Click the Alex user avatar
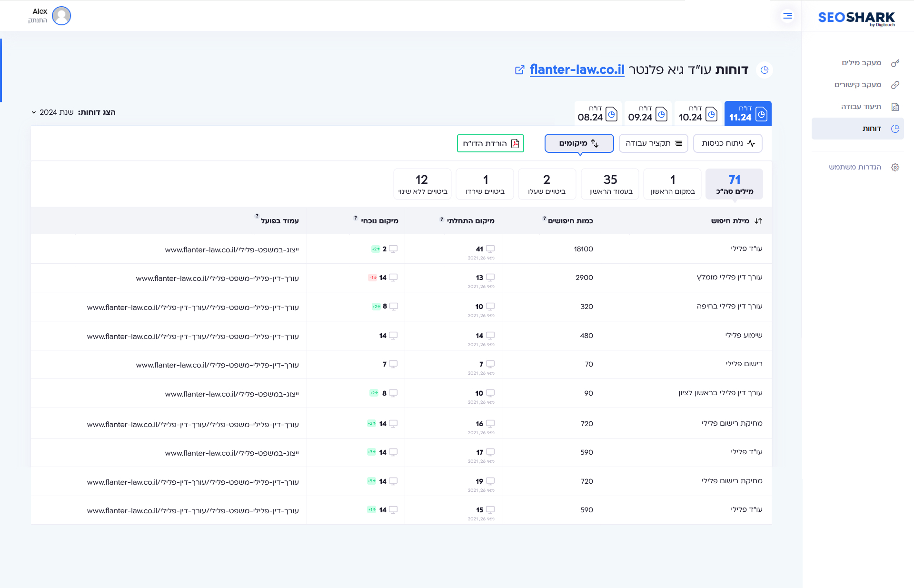The width and height of the screenshot is (914, 588). (61, 16)
